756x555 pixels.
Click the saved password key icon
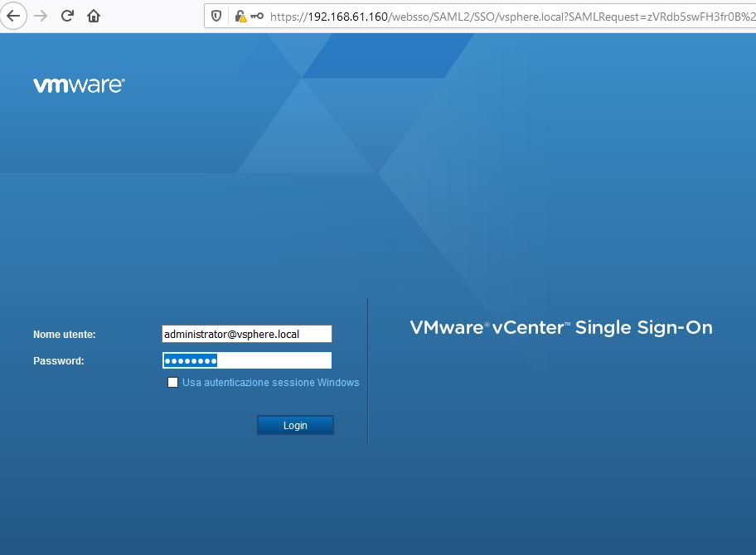point(257,17)
